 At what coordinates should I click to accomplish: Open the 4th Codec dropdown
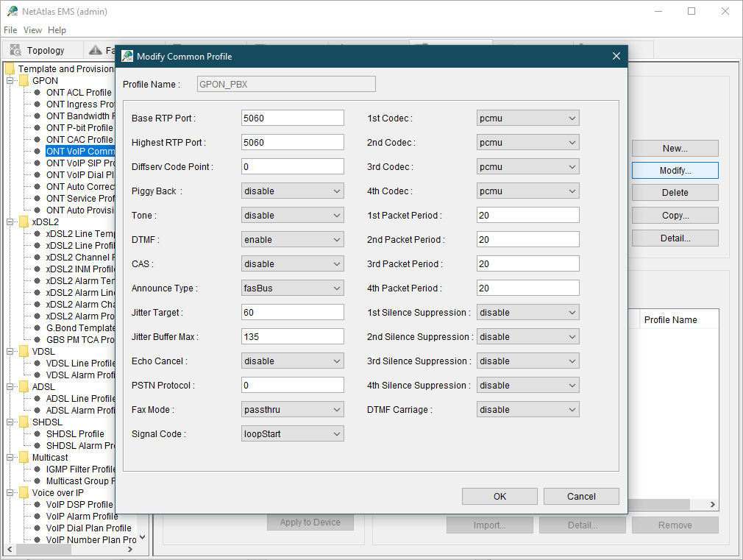click(x=528, y=191)
